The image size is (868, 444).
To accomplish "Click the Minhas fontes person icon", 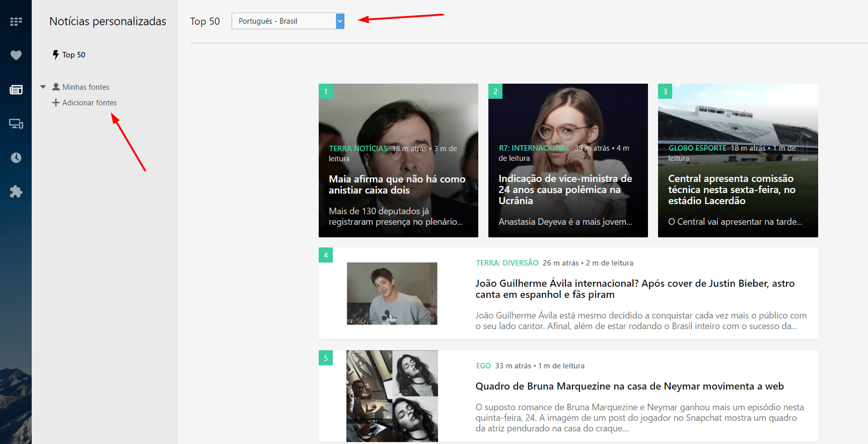I will click(56, 87).
